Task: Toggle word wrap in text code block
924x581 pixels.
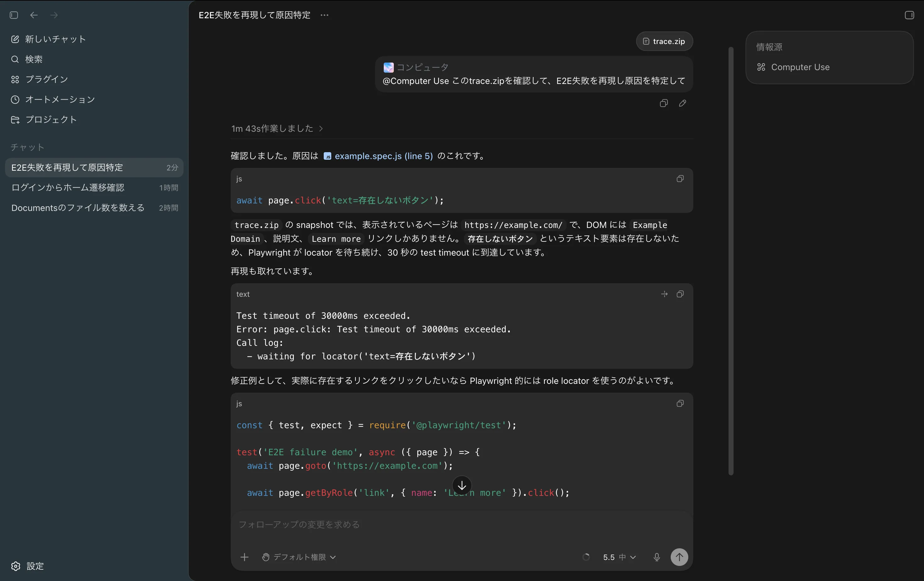Action: 664,294
